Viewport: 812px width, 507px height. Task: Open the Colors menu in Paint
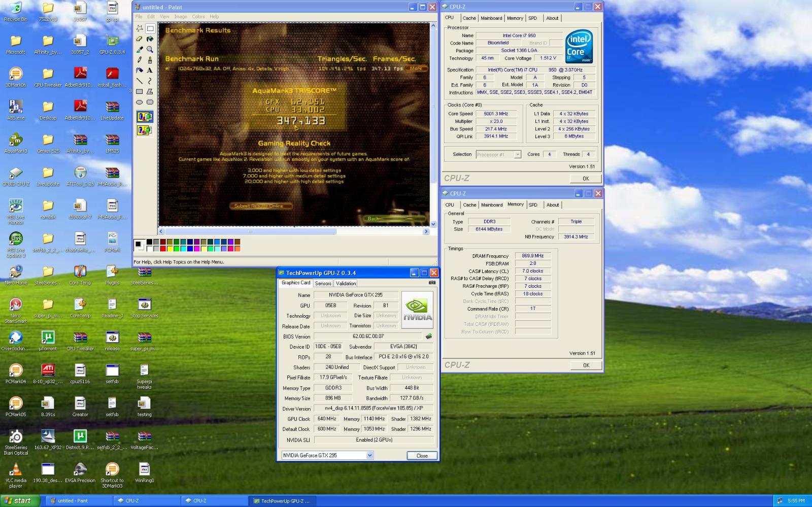198,17
